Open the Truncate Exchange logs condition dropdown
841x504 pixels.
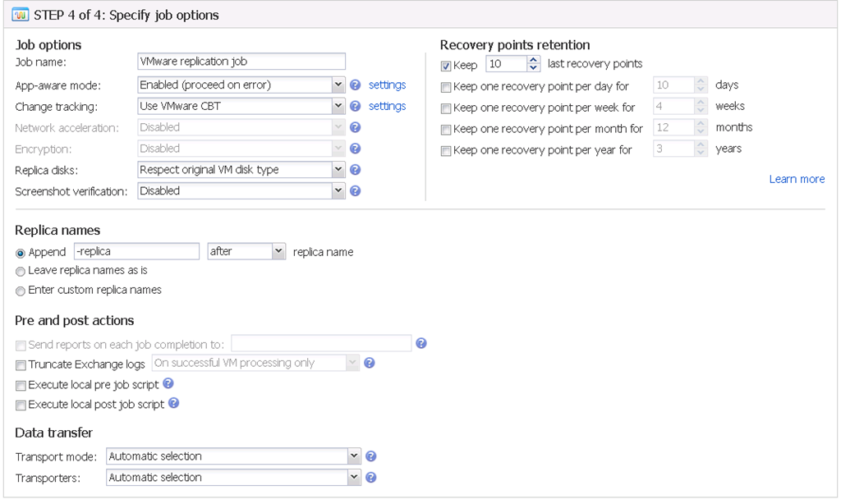352,363
